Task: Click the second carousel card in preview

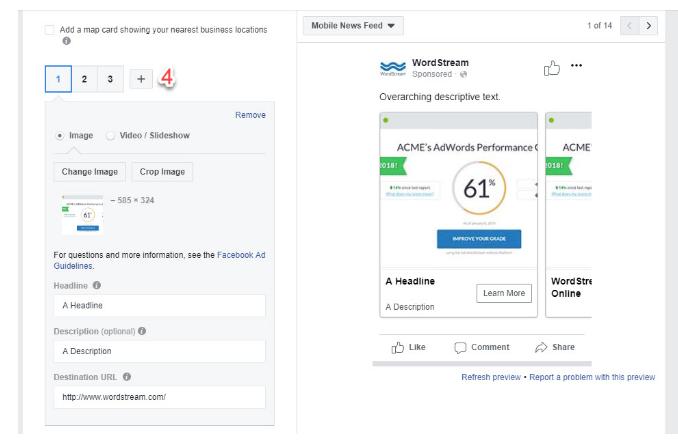Action: click(568, 215)
